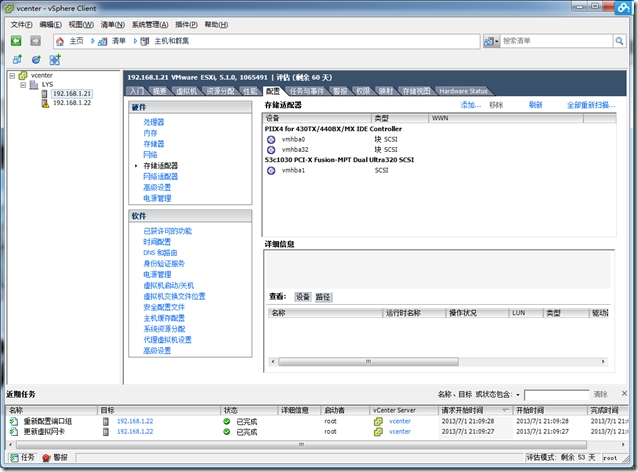Open the task filter dropdown arrow
The height and width of the screenshot is (472, 638).
pyautogui.click(x=518, y=395)
